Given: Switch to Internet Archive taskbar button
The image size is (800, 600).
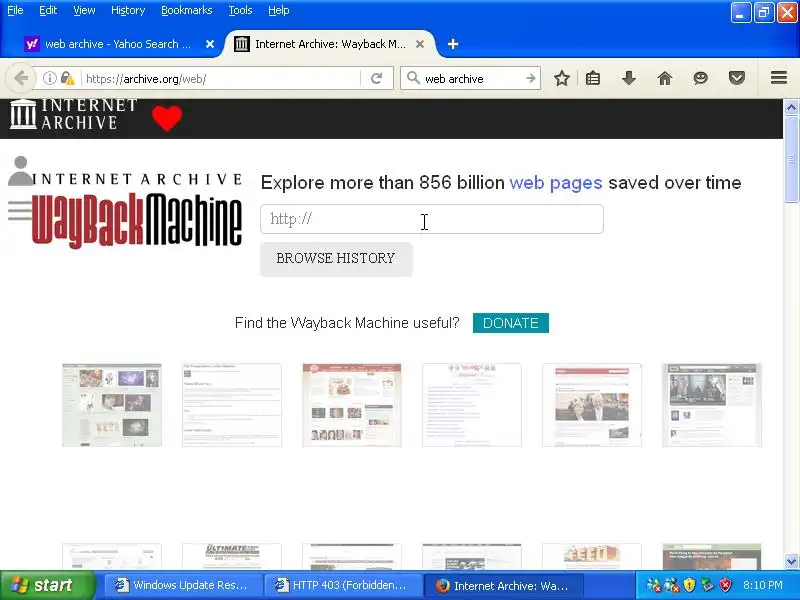Looking at the screenshot, I should coord(504,585).
